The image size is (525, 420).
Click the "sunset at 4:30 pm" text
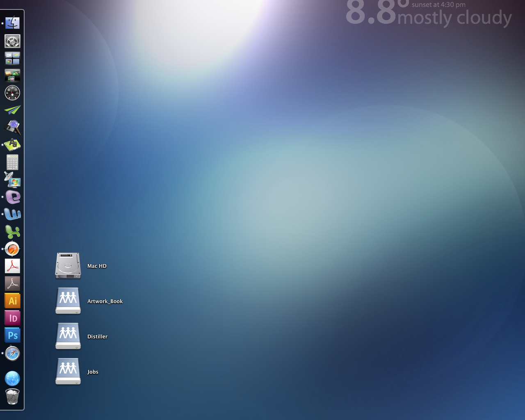click(x=438, y=5)
